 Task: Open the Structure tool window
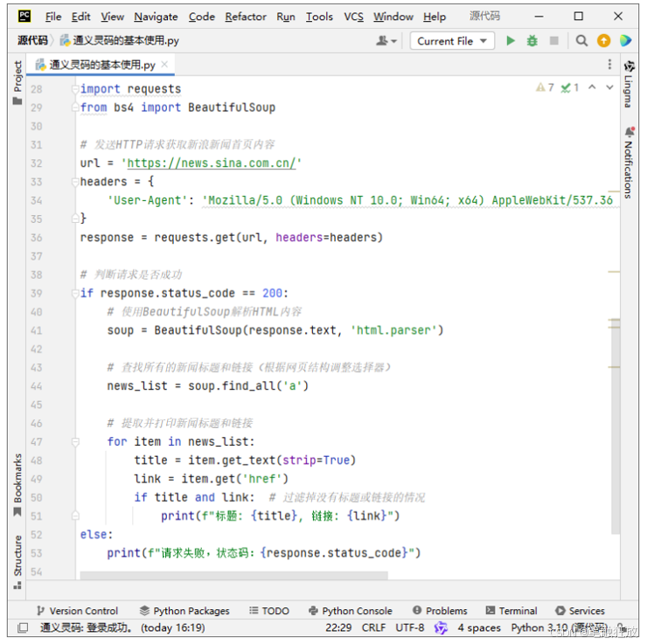coord(17,562)
